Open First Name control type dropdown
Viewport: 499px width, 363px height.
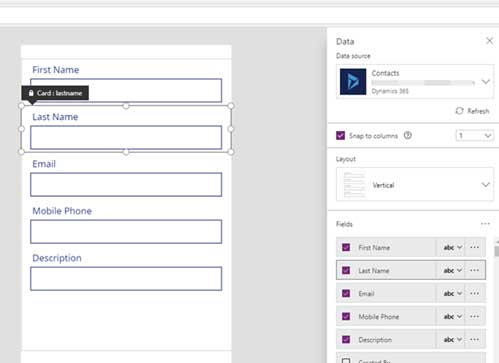pyautogui.click(x=452, y=247)
